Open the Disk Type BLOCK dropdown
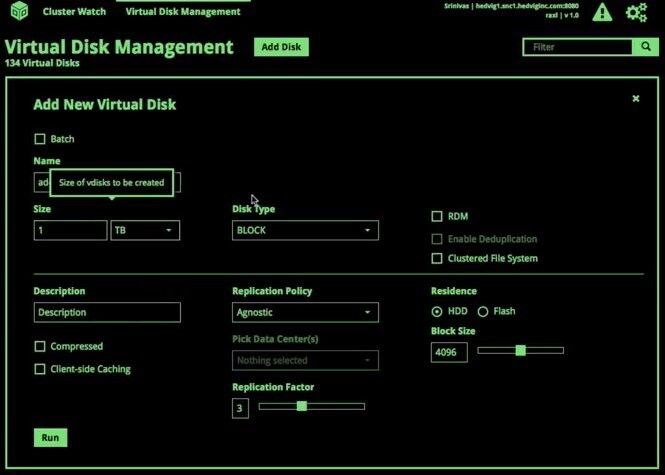Image resolution: width=665 pixels, height=475 pixels. pos(305,230)
